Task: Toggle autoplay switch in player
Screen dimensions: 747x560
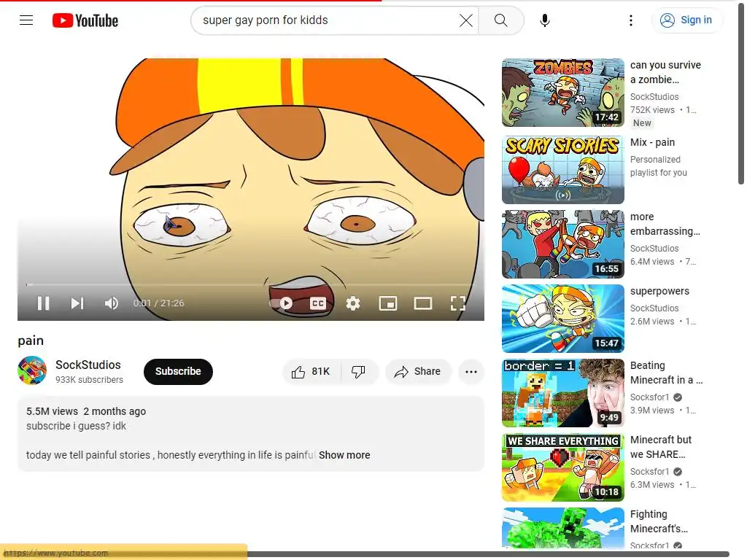Action: 282,303
